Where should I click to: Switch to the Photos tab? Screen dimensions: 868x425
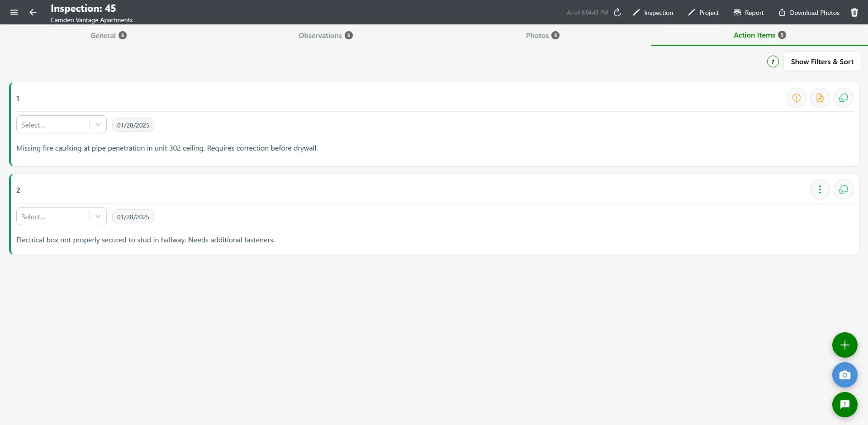click(543, 35)
